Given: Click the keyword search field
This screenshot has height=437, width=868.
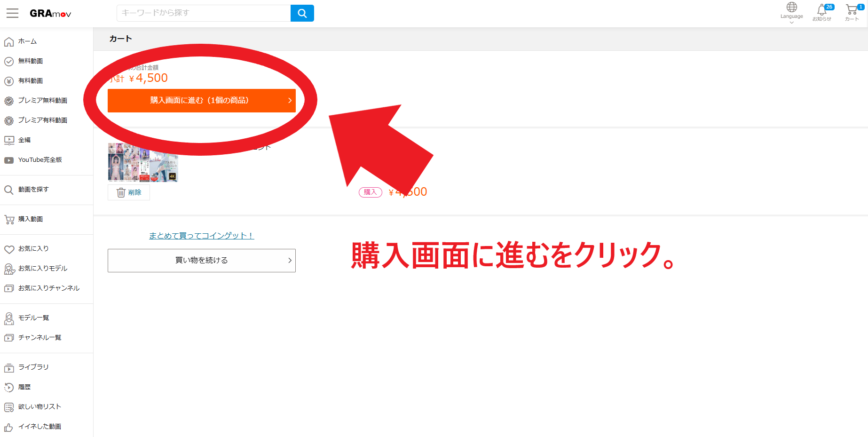Looking at the screenshot, I should coord(204,13).
